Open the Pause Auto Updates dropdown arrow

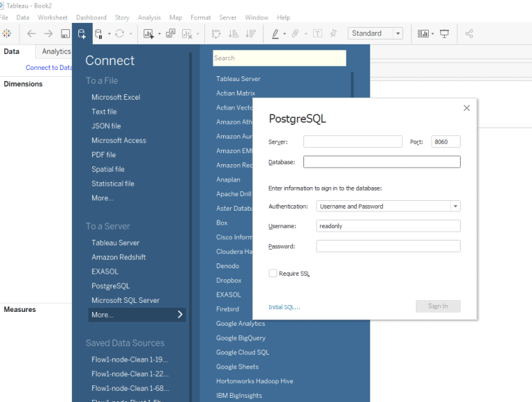(109, 33)
